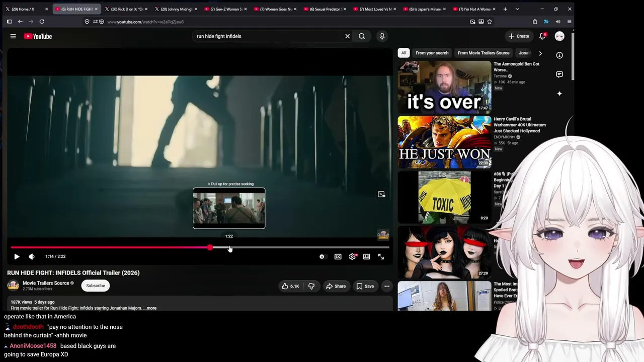Screen dimensions: 644x362
Task: Open the 'it's over' Asmongold video thumbnail
Action: coord(444,87)
